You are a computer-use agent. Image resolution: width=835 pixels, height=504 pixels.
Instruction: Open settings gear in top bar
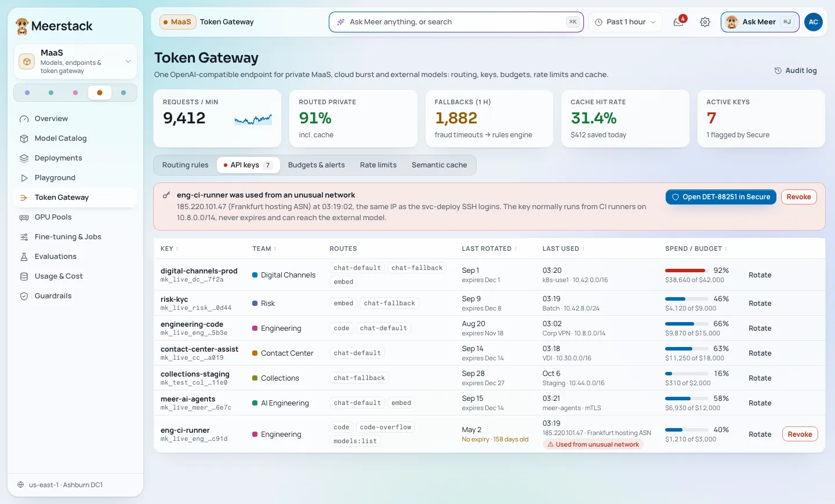[x=705, y=22]
